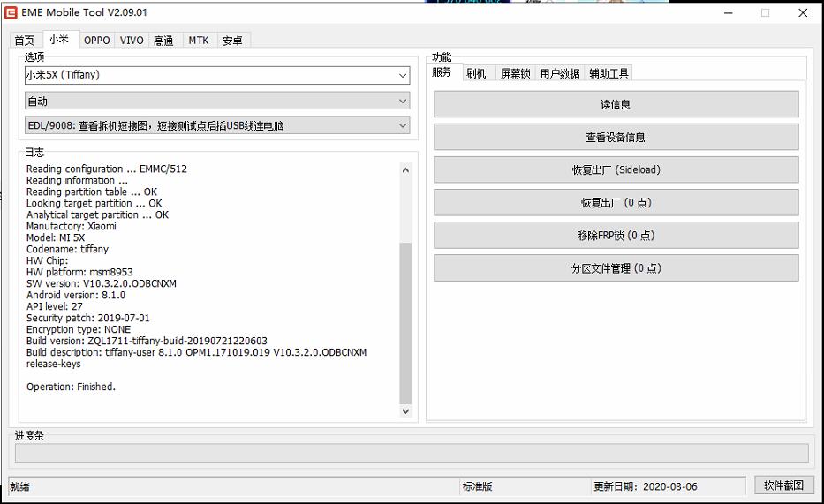Image resolution: width=824 pixels, height=504 pixels.
Task: Close the EME Mobile Tool window
Action: 803,13
